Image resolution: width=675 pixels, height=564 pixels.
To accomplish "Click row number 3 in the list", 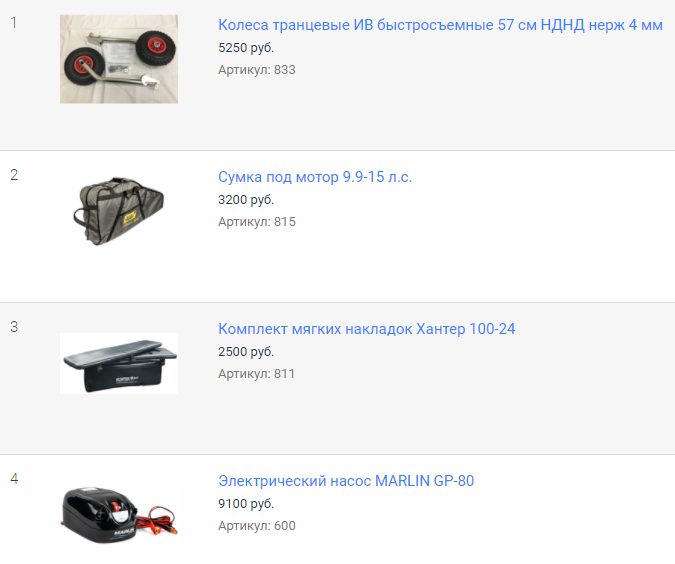I will [x=14, y=327].
